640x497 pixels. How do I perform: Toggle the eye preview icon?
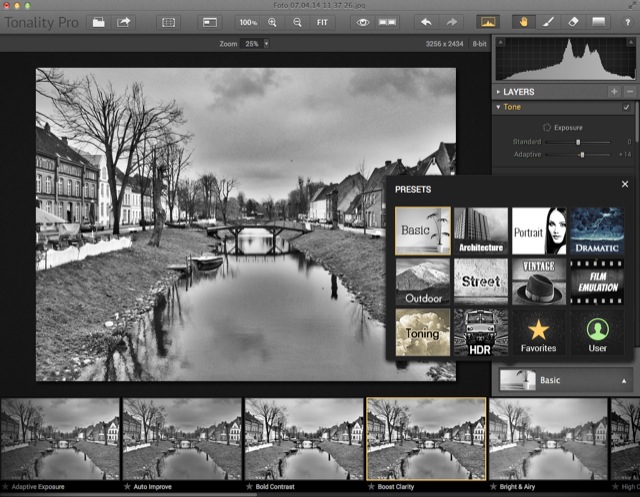point(362,21)
